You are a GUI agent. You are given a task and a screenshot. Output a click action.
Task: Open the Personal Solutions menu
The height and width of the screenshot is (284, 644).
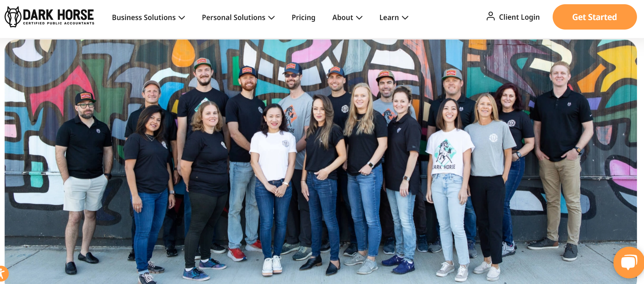click(238, 18)
